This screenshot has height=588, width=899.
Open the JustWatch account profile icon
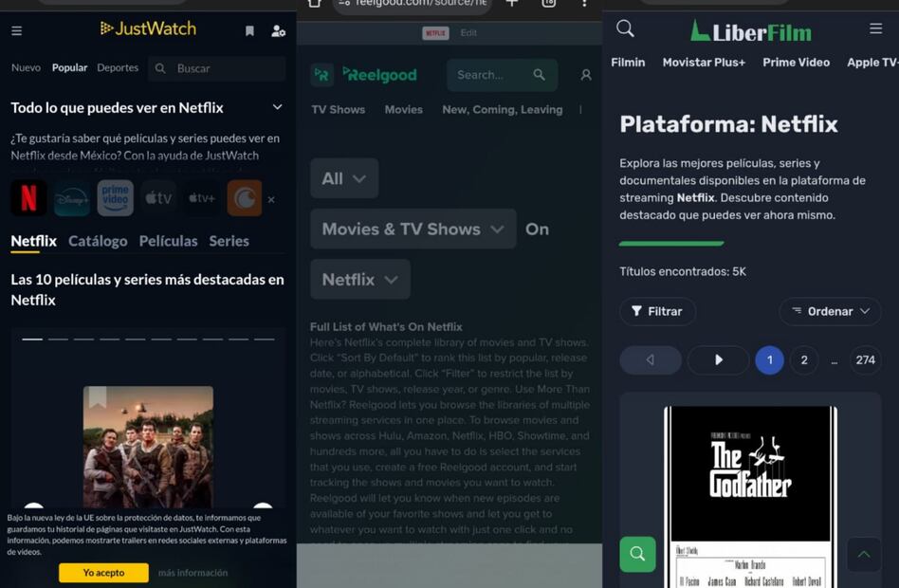pos(278,29)
